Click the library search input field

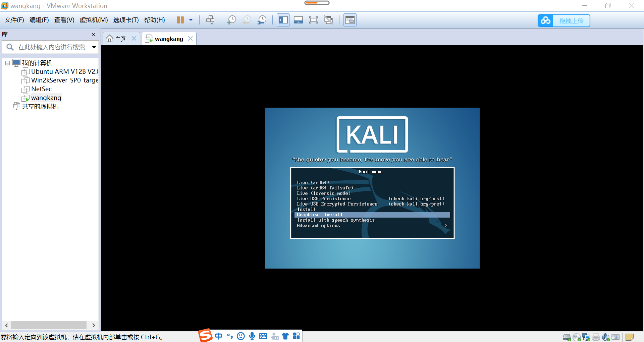(x=52, y=47)
